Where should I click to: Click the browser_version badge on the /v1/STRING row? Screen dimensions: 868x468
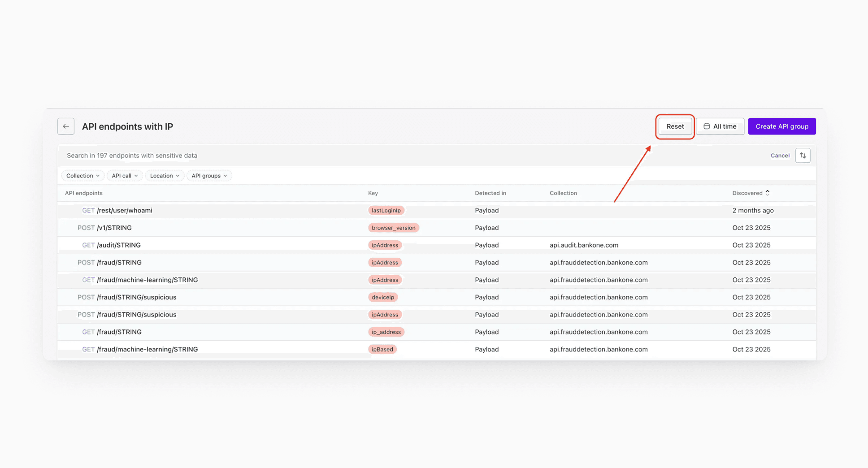393,227
